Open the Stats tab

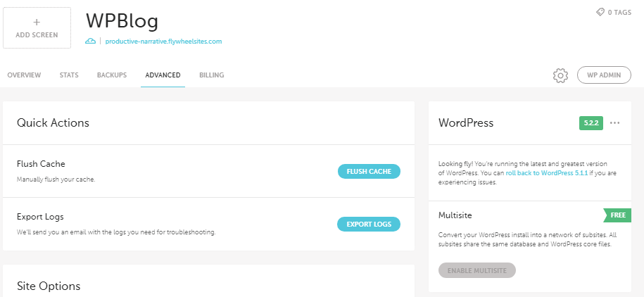coord(69,75)
